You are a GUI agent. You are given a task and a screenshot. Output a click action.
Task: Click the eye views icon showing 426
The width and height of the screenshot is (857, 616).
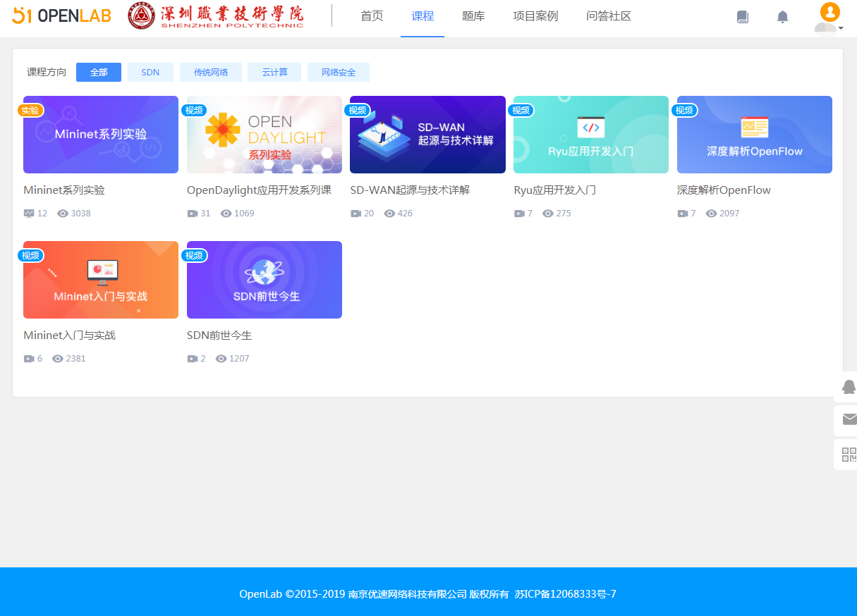389,214
